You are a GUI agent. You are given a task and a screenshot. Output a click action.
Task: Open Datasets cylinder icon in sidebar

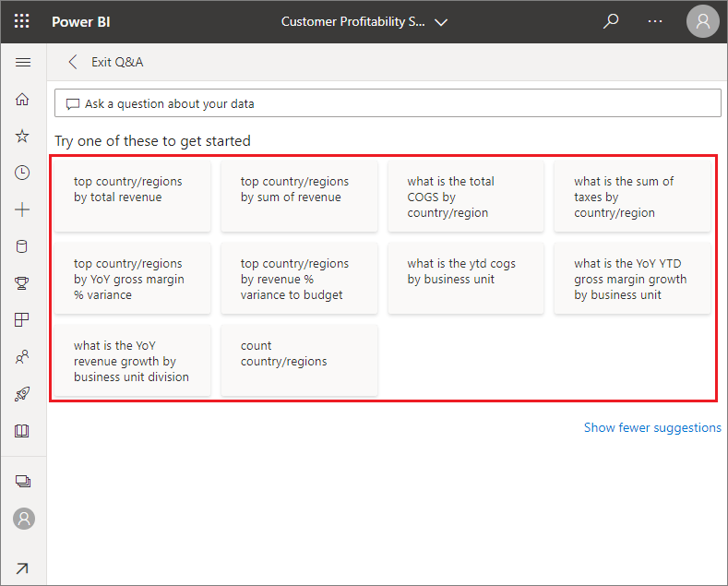click(x=23, y=246)
